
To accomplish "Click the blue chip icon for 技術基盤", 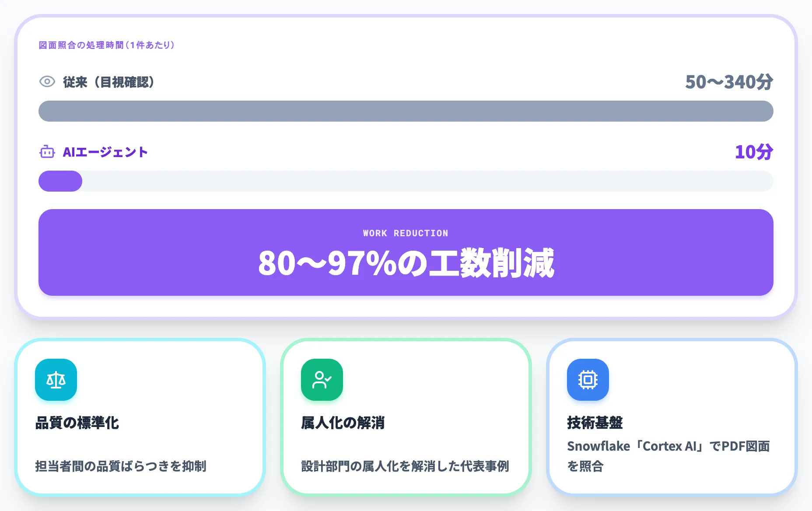I will [x=588, y=380].
